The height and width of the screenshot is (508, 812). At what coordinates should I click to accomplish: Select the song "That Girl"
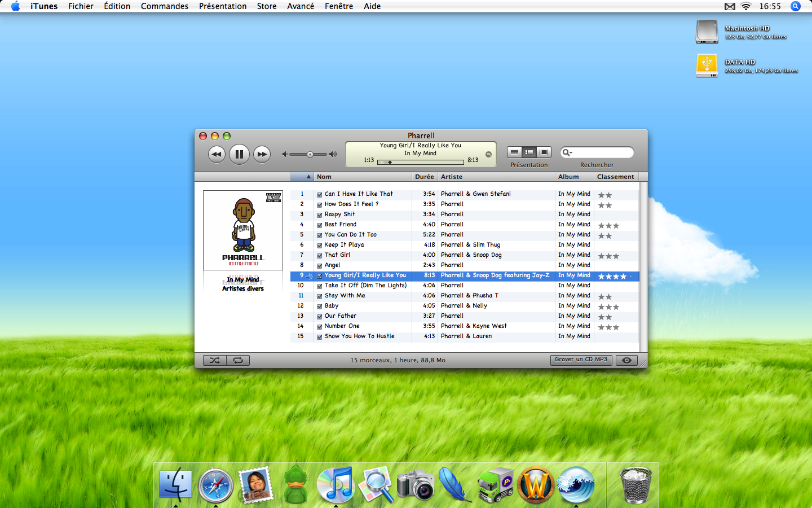pos(337,255)
